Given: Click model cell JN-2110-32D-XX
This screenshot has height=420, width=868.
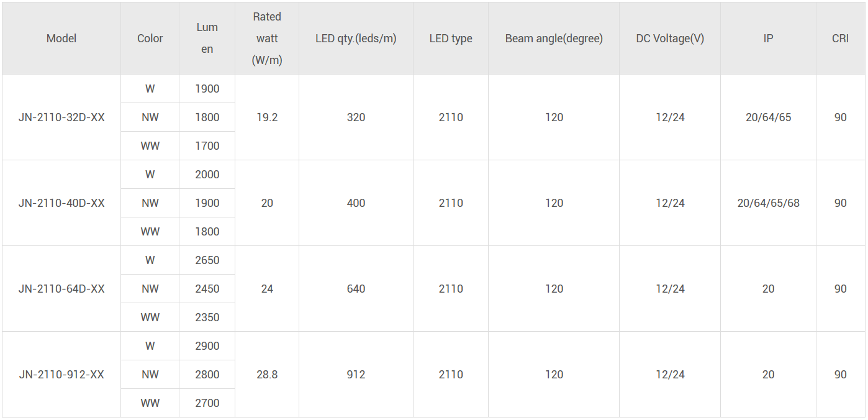Looking at the screenshot, I should click(61, 117).
